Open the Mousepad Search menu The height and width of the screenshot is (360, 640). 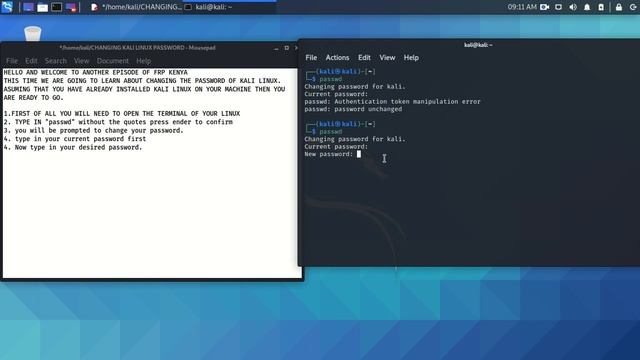click(x=56, y=61)
